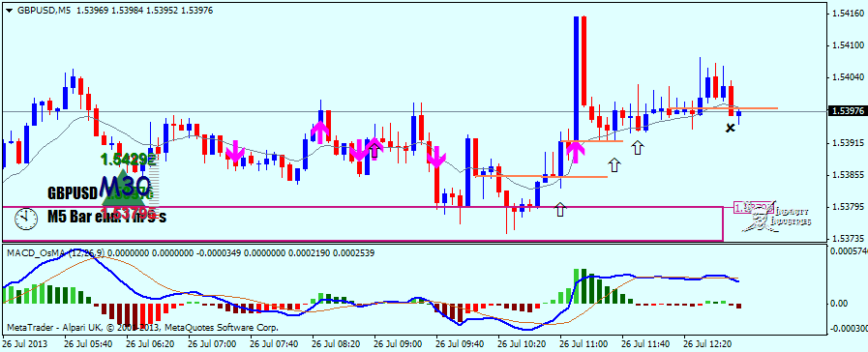Click the 26 Jul 05:40 time label
Screen dimensions: 868x352
click(x=88, y=343)
